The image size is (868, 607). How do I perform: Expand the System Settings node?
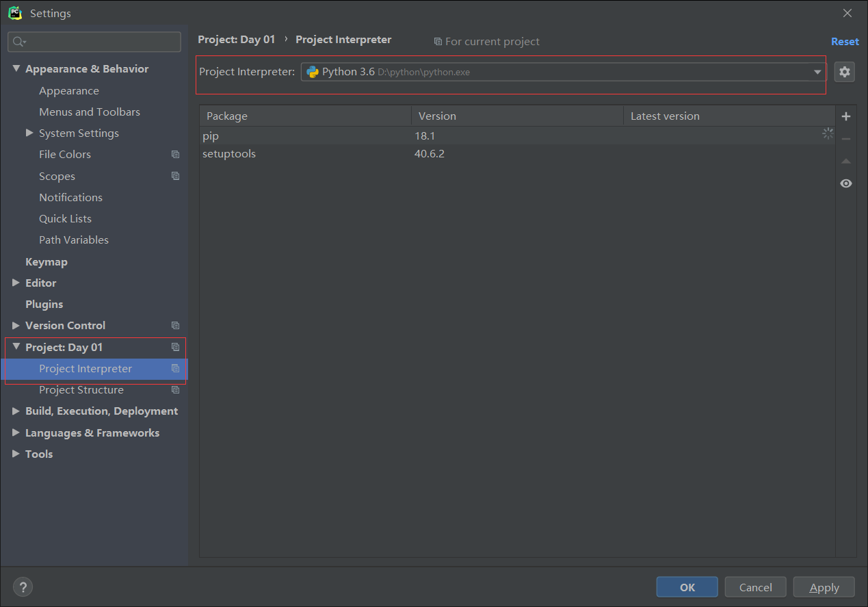pyautogui.click(x=29, y=133)
